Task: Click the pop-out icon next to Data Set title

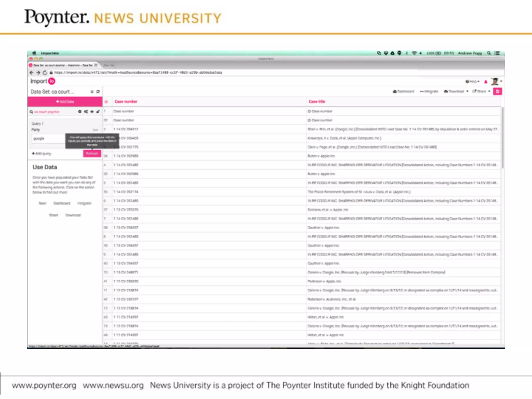Action: tap(98, 92)
